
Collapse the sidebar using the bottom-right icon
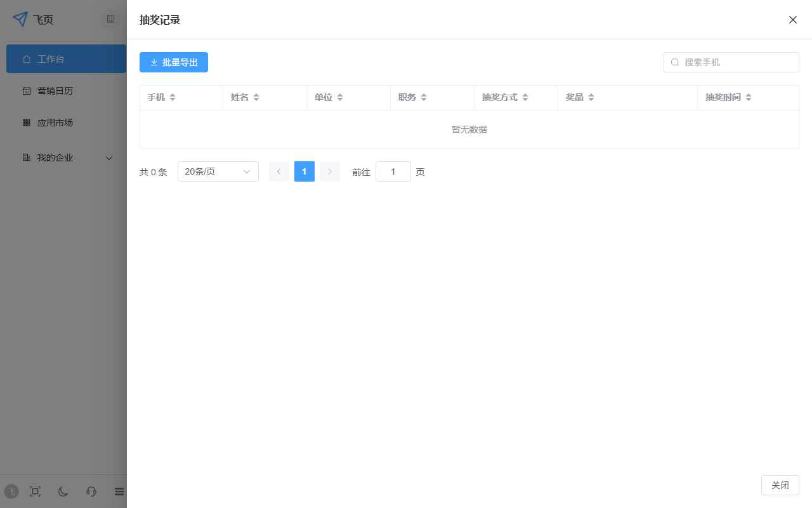tap(119, 491)
